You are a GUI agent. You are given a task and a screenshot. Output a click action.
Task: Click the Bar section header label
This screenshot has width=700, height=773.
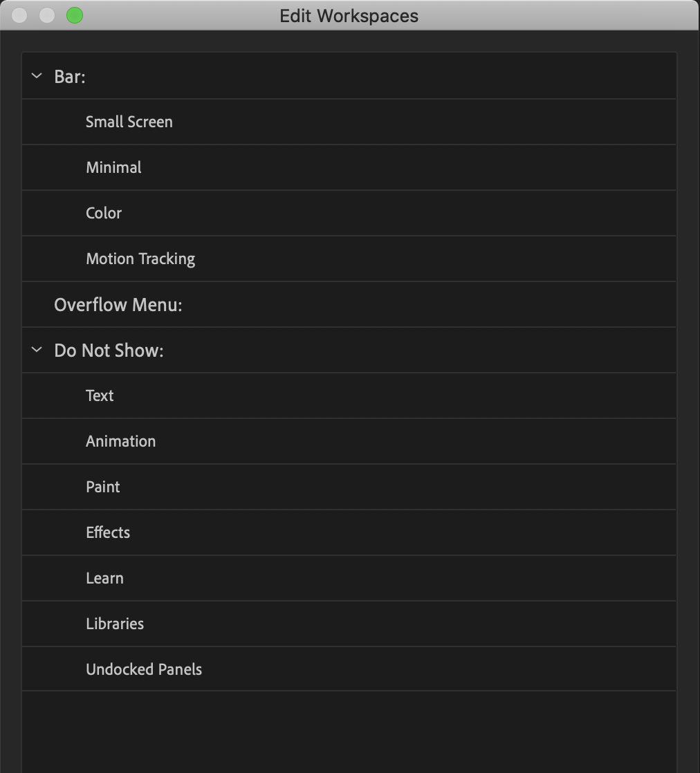(70, 77)
